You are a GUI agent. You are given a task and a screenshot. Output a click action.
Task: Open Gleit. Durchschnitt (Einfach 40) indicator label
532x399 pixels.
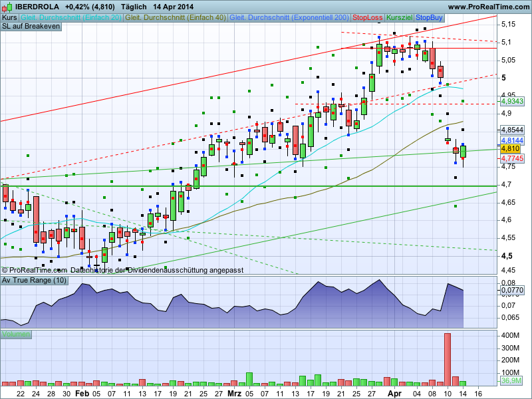pos(176,18)
